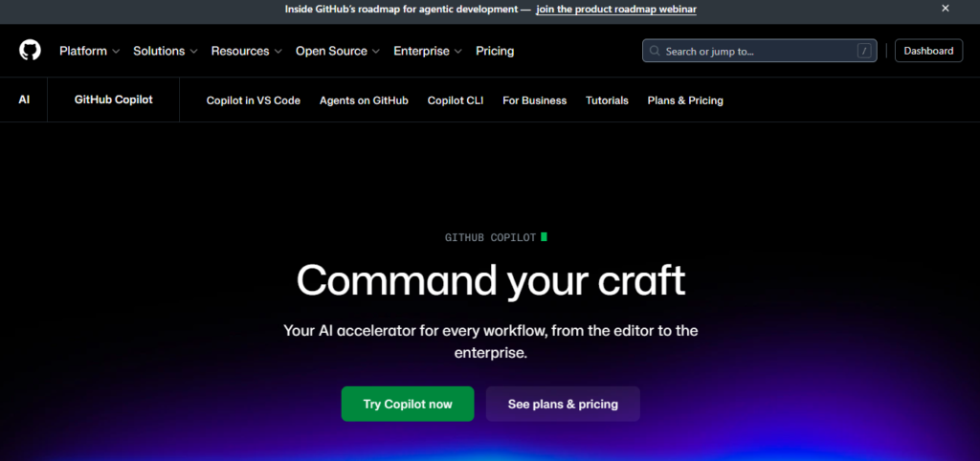Open the Copilot CLI page
980x461 pixels.
pyautogui.click(x=456, y=100)
